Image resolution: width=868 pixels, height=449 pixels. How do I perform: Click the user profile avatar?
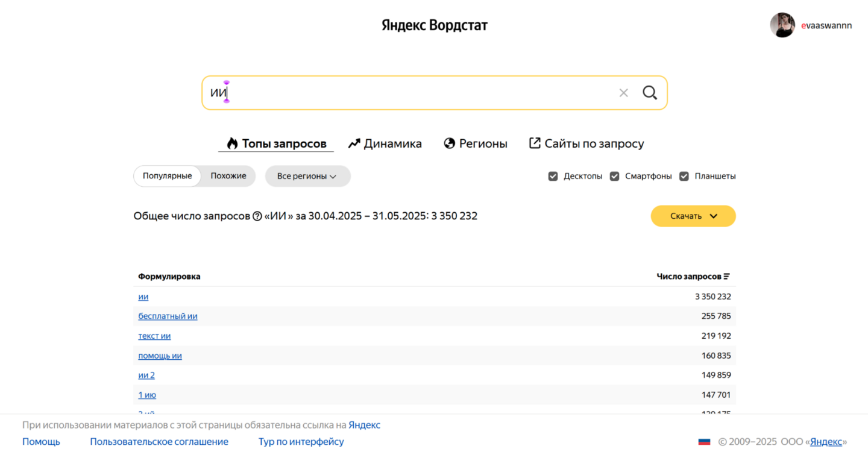click(x=782, y=25)
